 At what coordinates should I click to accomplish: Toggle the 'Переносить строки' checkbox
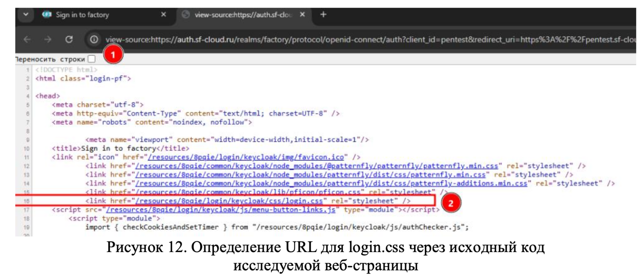pyautogui.click(x=92, y=59)
